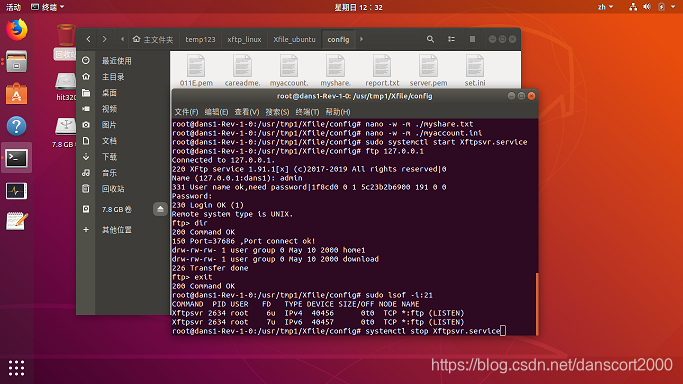Image resolution: width=683 pixels, height=384 pixels.
Task: Select the set.ini file
Action: click(x=475, y=70)
